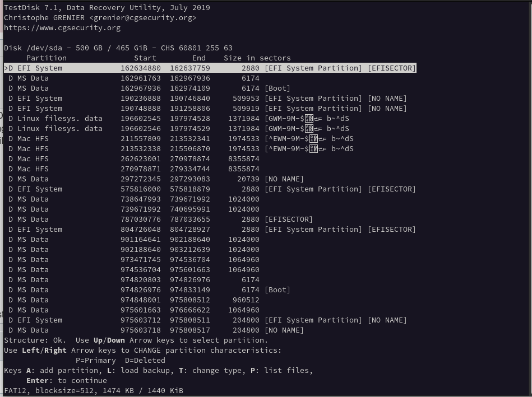The height and width of the screenshot is (397, 532).
Task: Click the grenier@cgsecurity.org email address
Action: point(143,17)
